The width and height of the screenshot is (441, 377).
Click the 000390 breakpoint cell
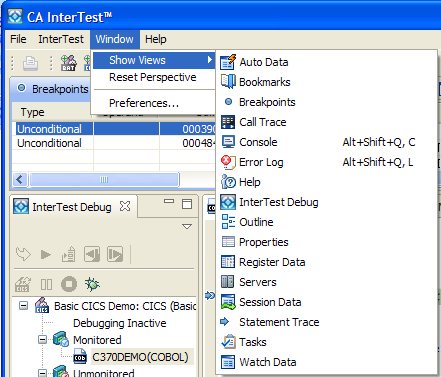tap(199, 129)
